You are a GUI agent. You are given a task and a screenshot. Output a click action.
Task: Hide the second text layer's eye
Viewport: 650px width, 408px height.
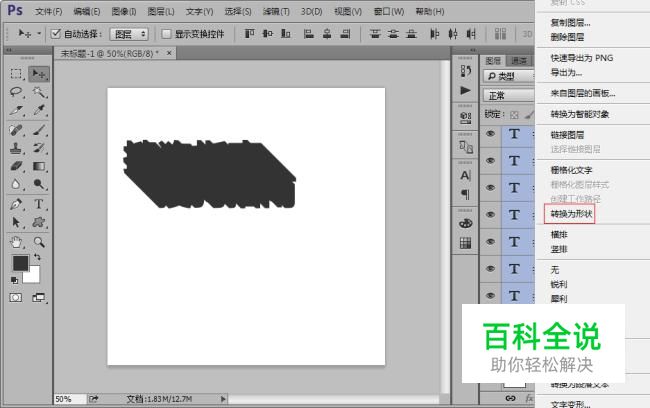[490, 160]
